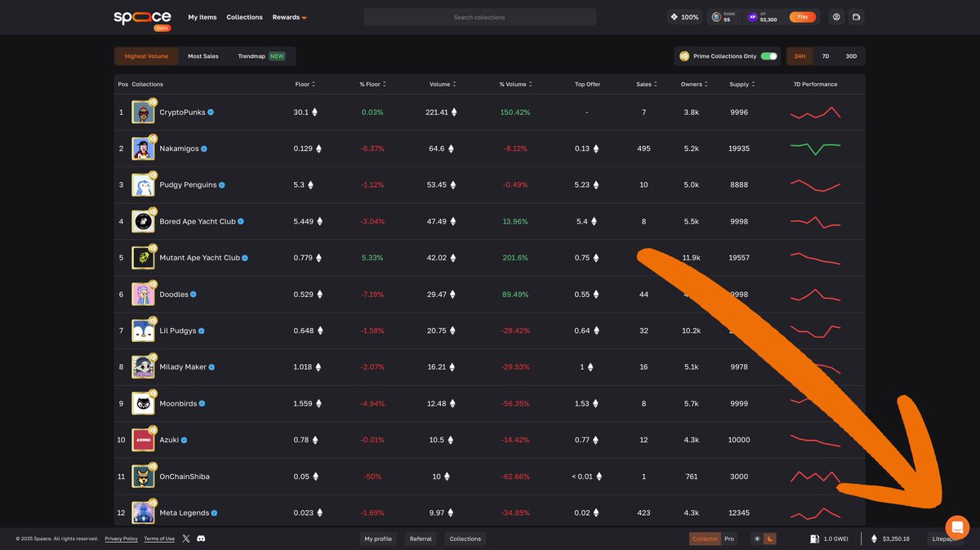Select the 7D time range
Screen dimensions: 980x550
pyautogui.click(x=826, y=56)
